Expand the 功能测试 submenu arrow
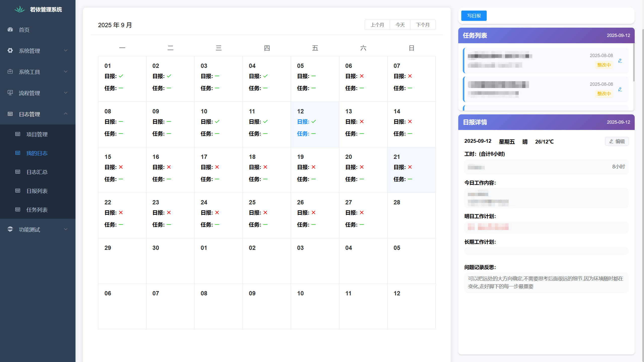 point(66,229)
